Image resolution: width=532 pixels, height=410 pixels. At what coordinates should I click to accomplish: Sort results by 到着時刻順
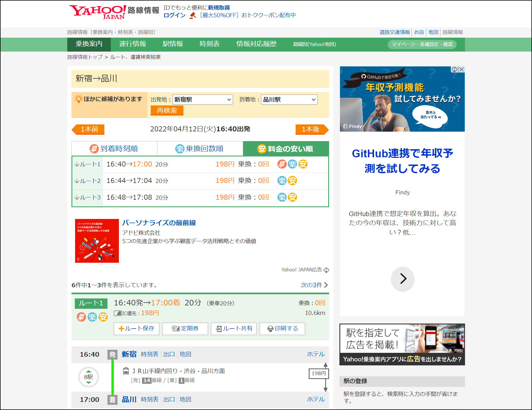click(114, 149)
